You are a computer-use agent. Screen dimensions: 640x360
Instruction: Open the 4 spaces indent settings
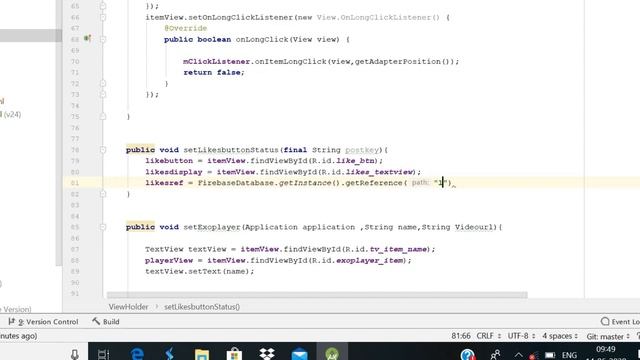pyautogui.click(x=560, y=336)
